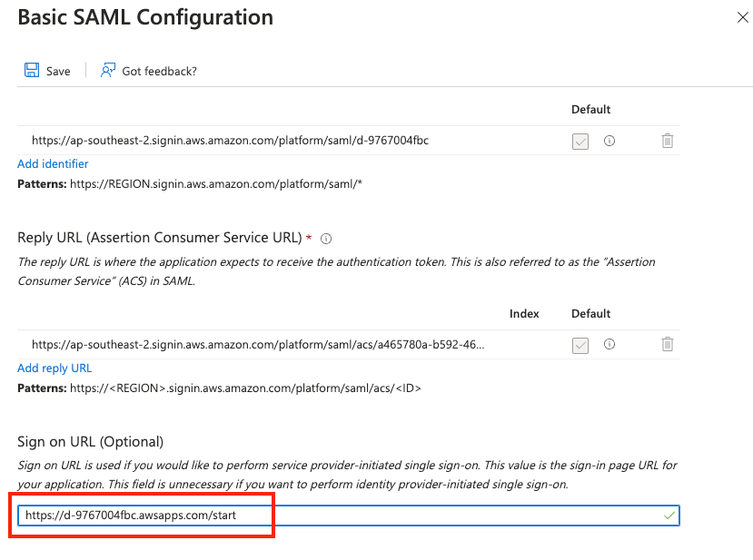Click info icon beside Reply URL heading

[326, 239]
